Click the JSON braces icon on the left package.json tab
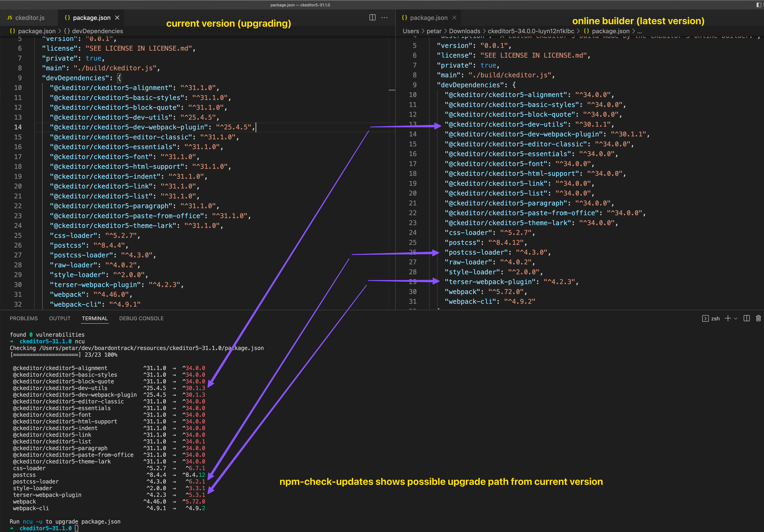764x532 pixels. (x=68, y=17)
